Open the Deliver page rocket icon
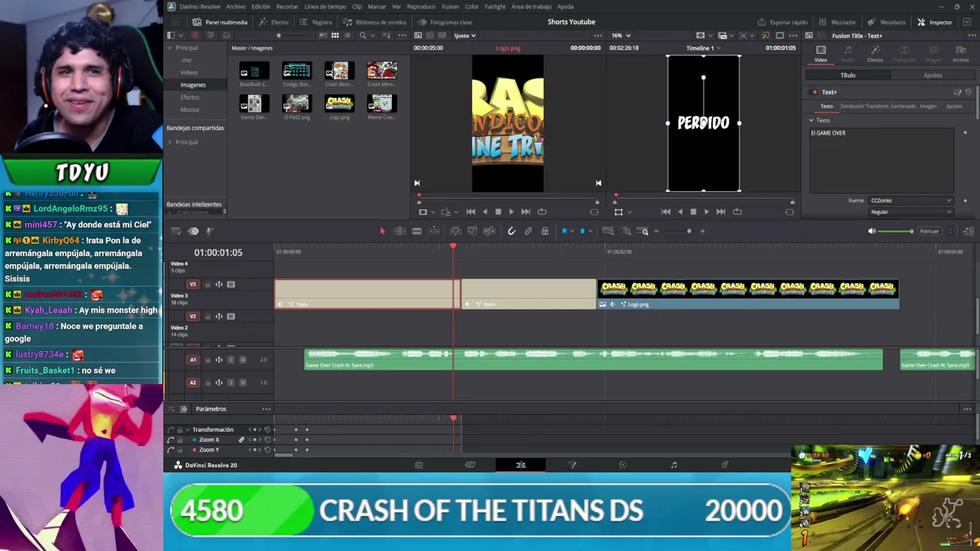Viewport: 980px width, 551px height. 724,465
